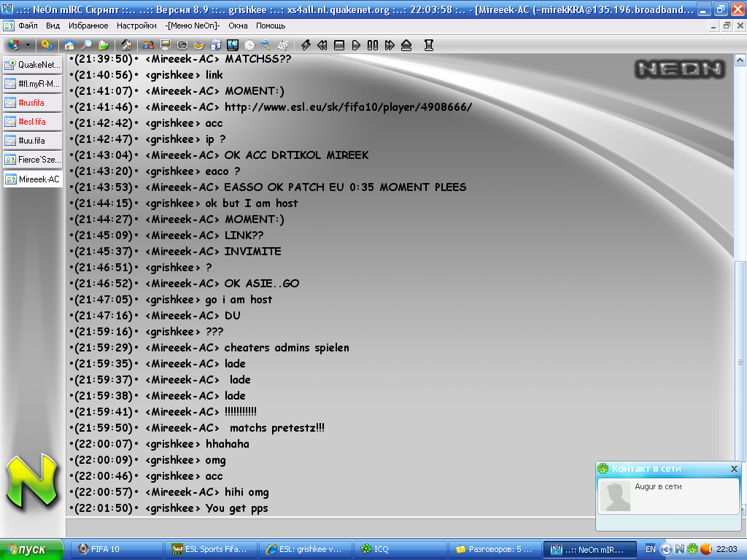Click the clock timer toolbar icon

[249, 45]
